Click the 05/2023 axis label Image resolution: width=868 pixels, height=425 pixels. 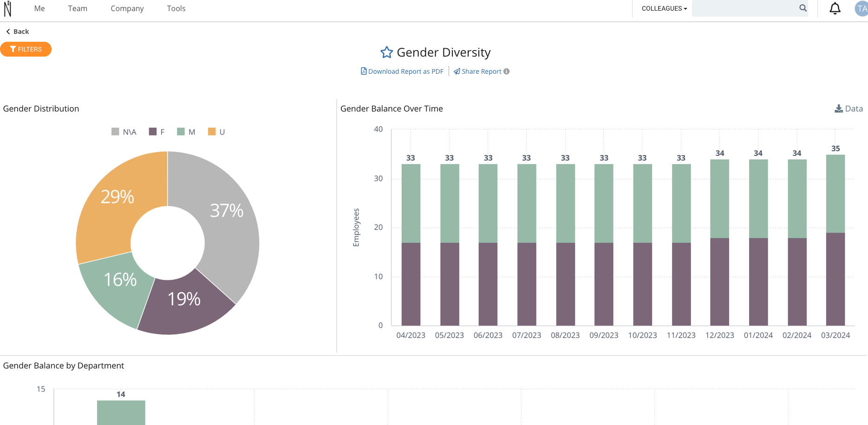coord(449,335)
